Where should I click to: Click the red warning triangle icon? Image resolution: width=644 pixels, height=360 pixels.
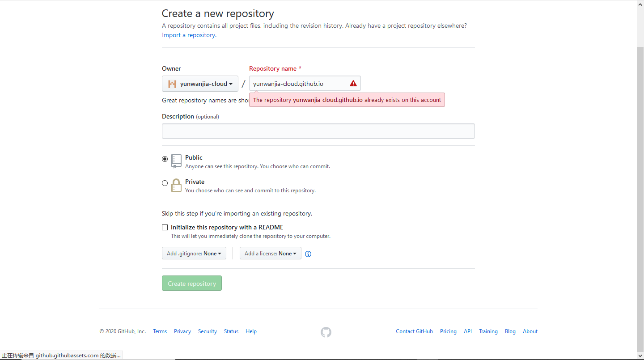[x=353, y=84]
